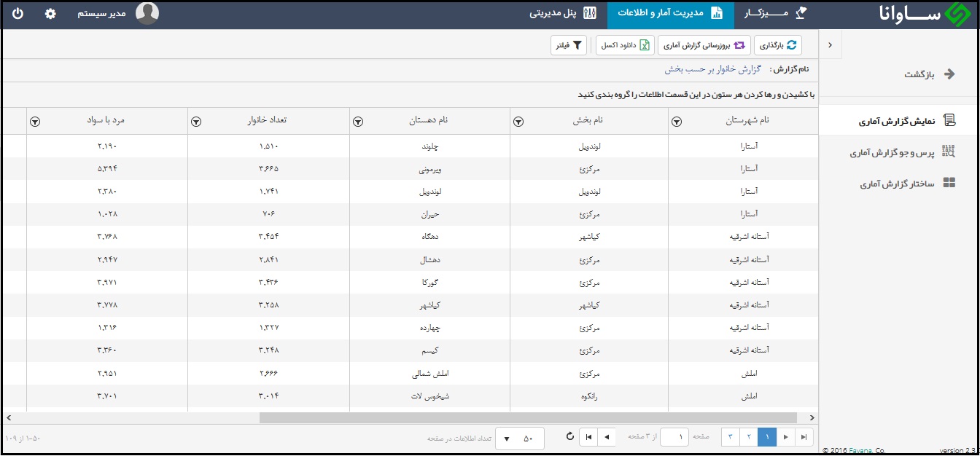Click the بارگذاری reload button
Image resolution: width=980 pixels, height=456 pixels.
(777, 45)
